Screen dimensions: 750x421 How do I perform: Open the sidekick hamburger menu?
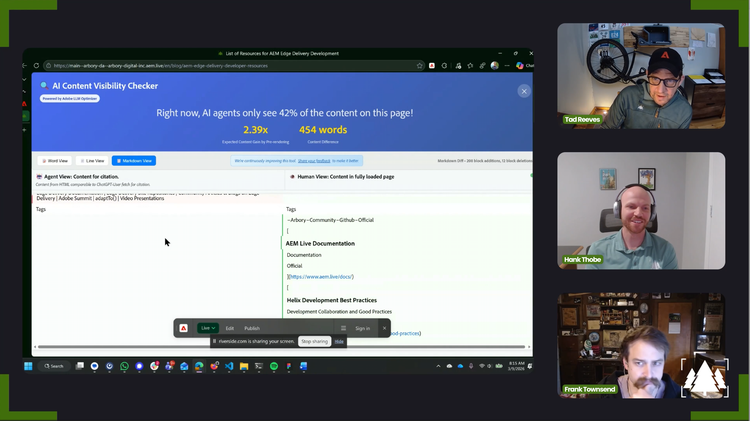pos(343,328)
